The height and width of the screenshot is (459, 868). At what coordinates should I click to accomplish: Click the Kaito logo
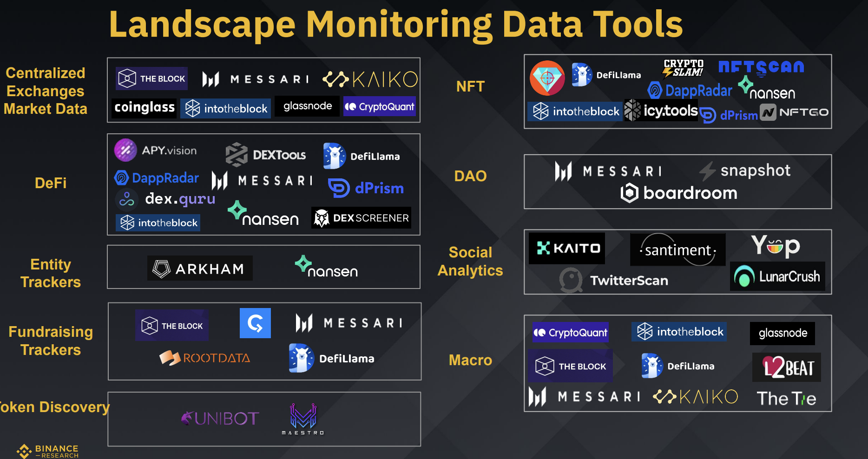(x=567, y=249)
